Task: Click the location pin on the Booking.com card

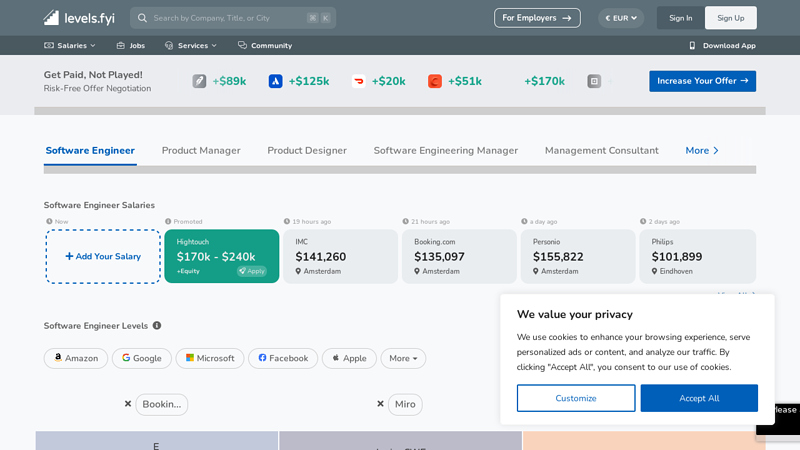Action: tap(417, 271)
